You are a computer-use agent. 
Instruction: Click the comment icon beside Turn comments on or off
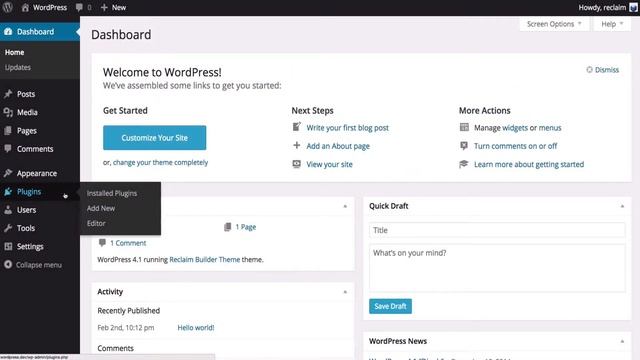pos(464,146)
